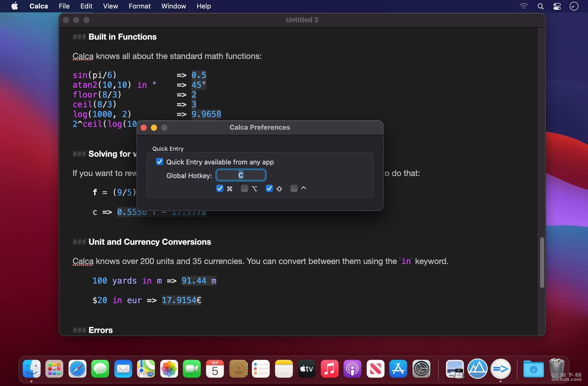Uncheck the Shift modifier checkbox
Viewport: 588px width, 386px height.
pos(269,188)
